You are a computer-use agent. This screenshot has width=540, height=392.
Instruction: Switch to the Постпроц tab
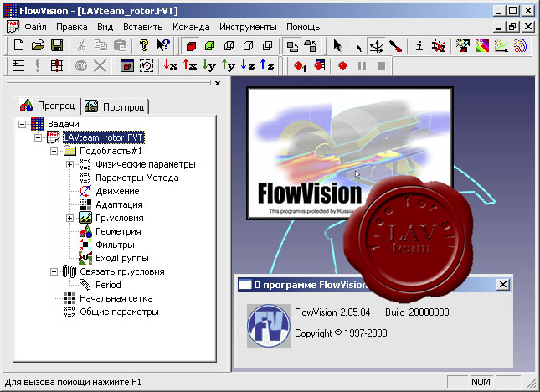pos(116,106)
